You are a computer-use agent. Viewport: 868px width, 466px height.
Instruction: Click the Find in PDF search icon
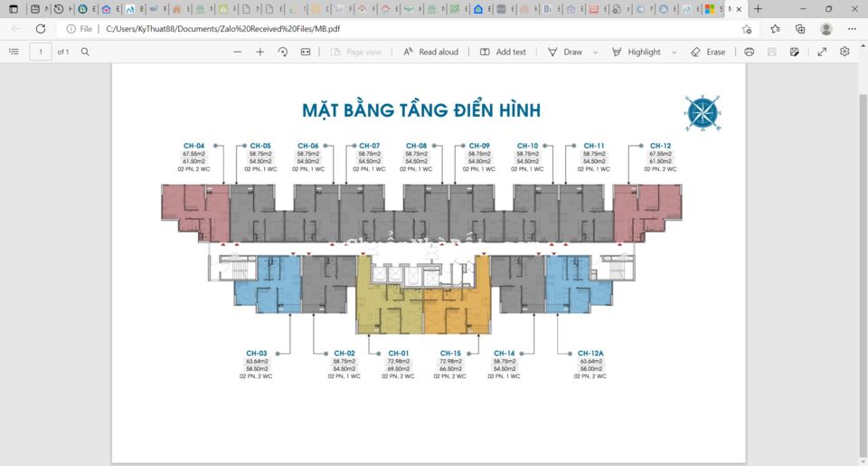[x=85, y=52]
